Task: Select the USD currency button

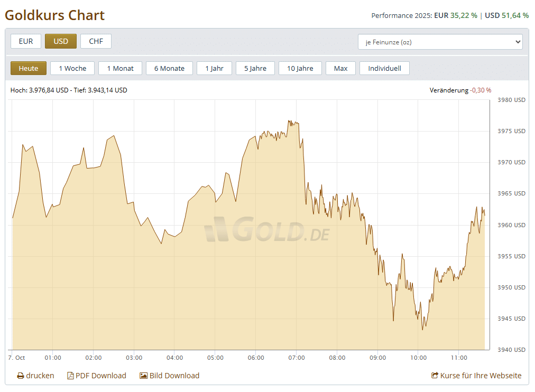Action: pyautogui.click(x=61, y=41)
